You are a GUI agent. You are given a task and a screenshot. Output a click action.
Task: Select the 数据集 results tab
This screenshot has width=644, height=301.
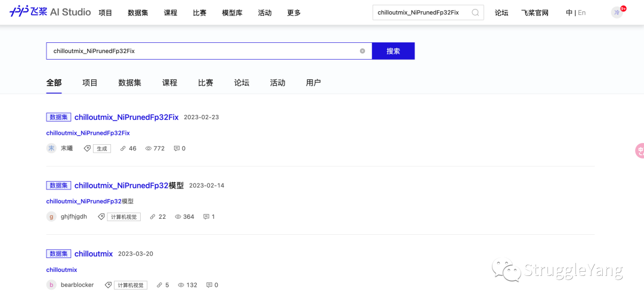130,82
